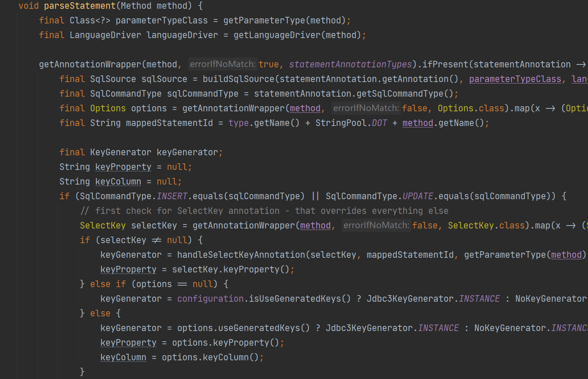
Task: Click the UPDATE enum constant
Action: pyautogui.click(x=417, y=196)
